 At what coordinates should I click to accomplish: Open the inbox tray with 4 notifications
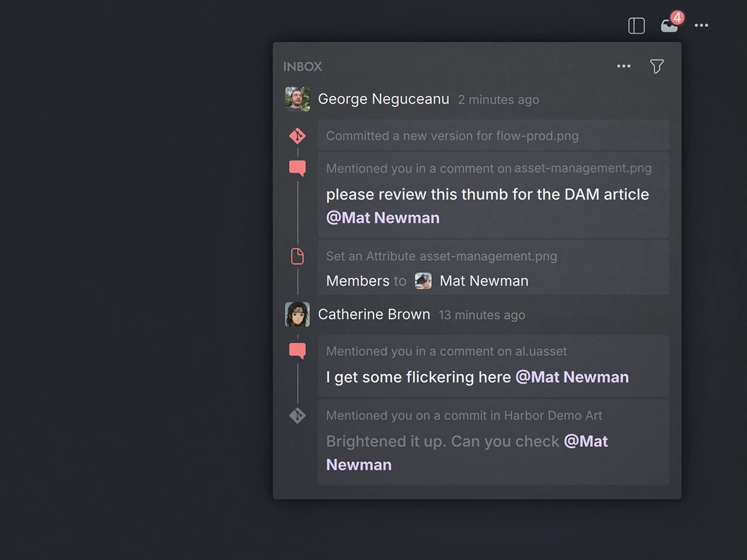669,25
